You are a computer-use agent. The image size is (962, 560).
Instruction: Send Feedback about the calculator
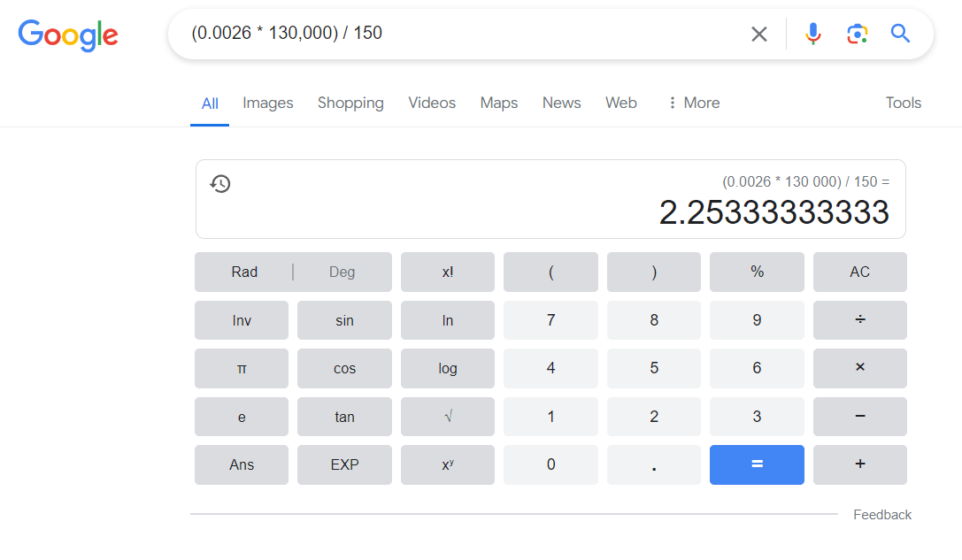tap(882, 514)
